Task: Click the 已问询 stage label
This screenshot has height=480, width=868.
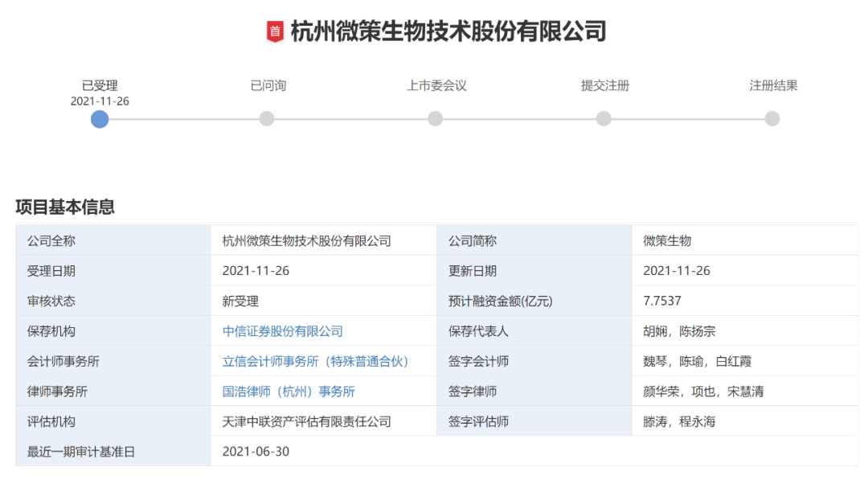Action: tap(268, 85)
